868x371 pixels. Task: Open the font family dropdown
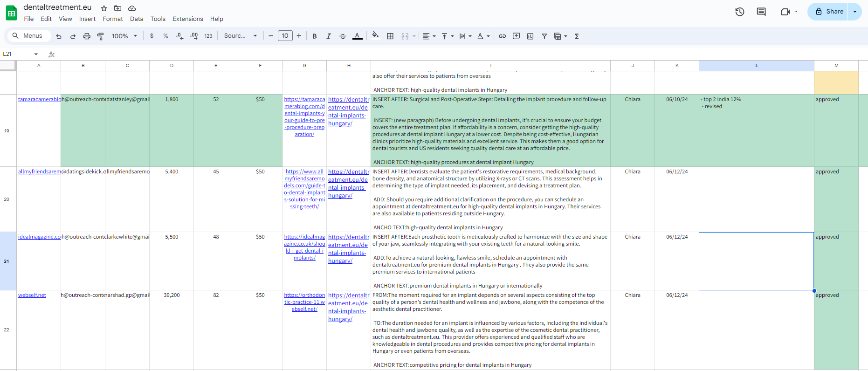241,36
